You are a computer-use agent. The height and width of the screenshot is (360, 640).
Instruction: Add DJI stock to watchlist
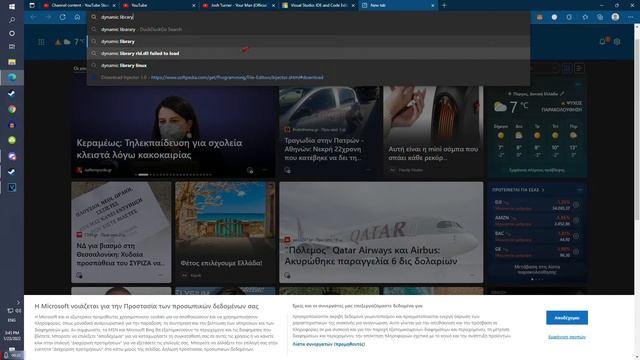[576, 205]
